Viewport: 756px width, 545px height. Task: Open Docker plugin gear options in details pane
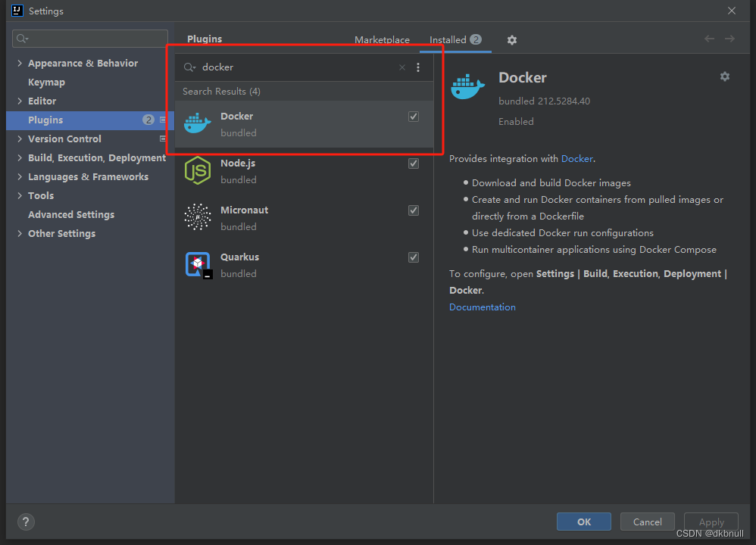click(725, 76)
